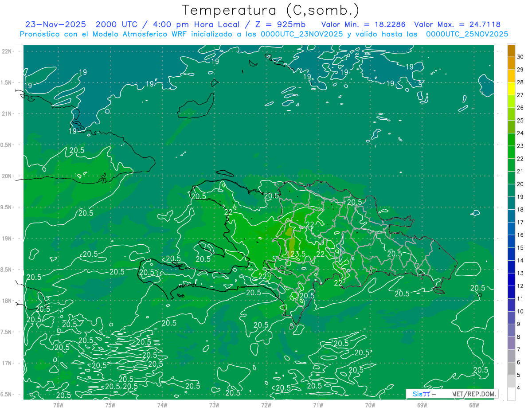The height and width of the screenshot is (411, 532).
Task: Click the '17N' latitude axis label
Action: pyautogui.click(x=7, y=363)
